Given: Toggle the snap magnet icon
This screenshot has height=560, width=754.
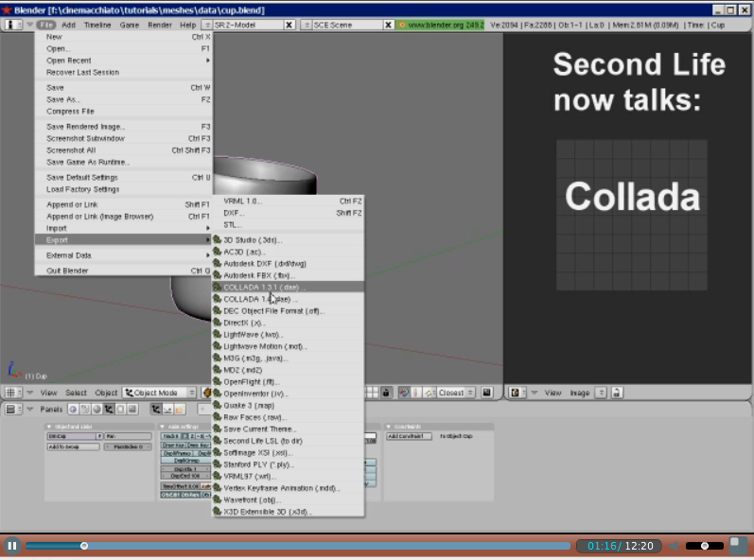Looking at the screenshot, I should coord(403,393).
